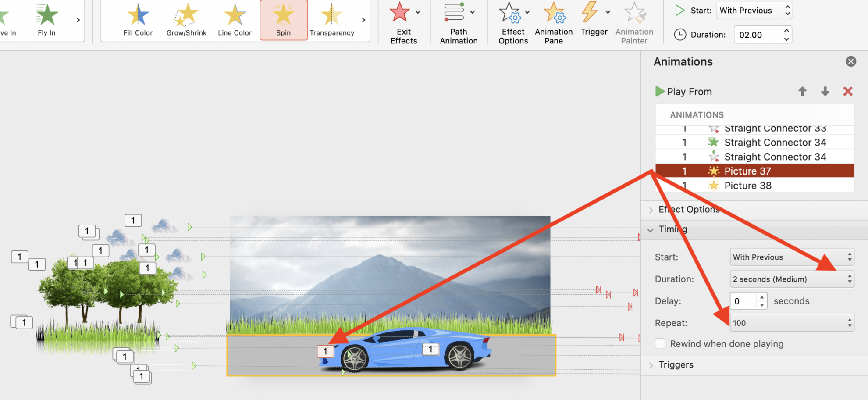Open the Repeat dropdown showing 100
The height and width of the screenshot is (400, 868).
pos(792,323)
